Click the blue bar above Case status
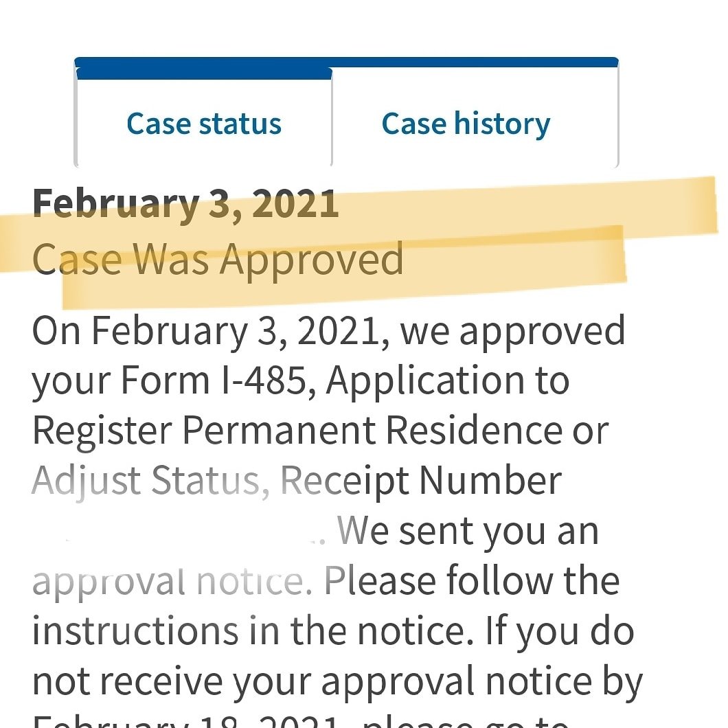 point(204,73)
